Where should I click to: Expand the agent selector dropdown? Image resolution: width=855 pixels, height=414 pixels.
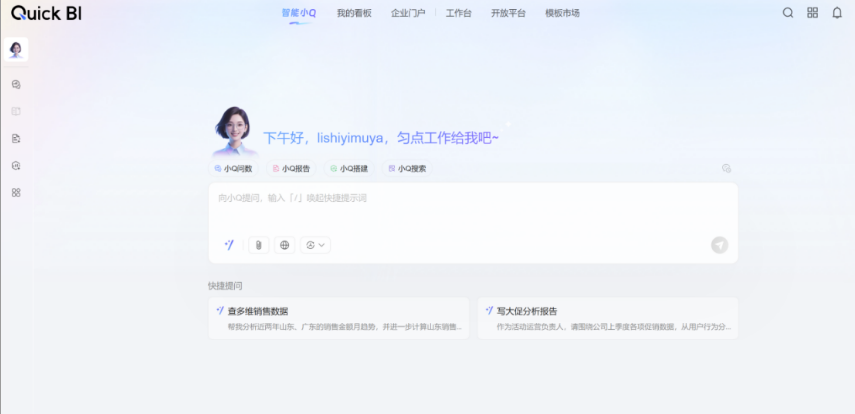pos(315,245)
